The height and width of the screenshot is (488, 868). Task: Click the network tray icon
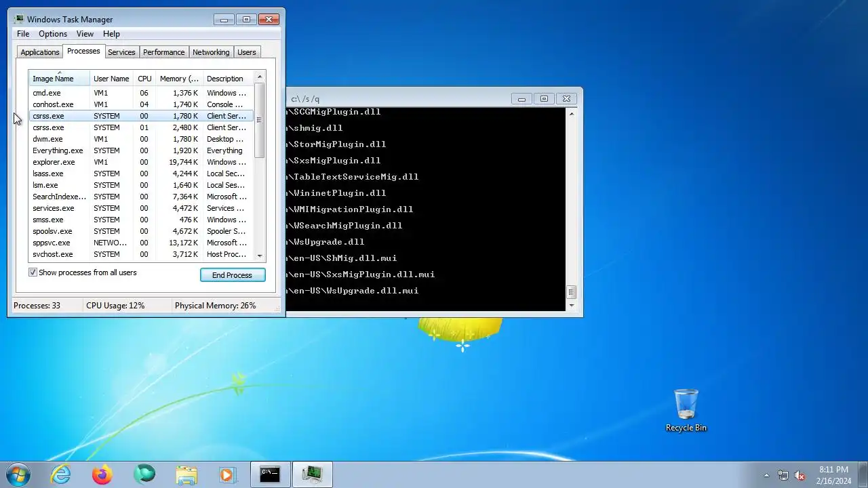[x=783, y=475]
